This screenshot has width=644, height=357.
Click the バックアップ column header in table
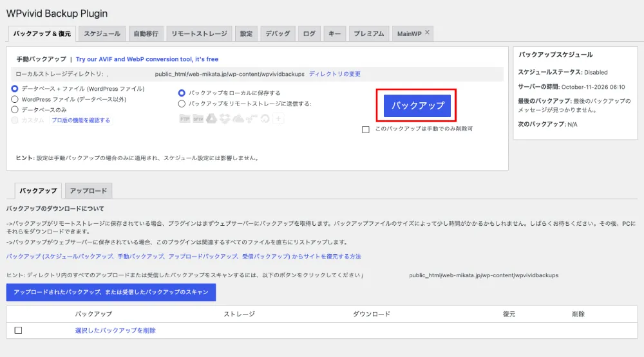93,314
